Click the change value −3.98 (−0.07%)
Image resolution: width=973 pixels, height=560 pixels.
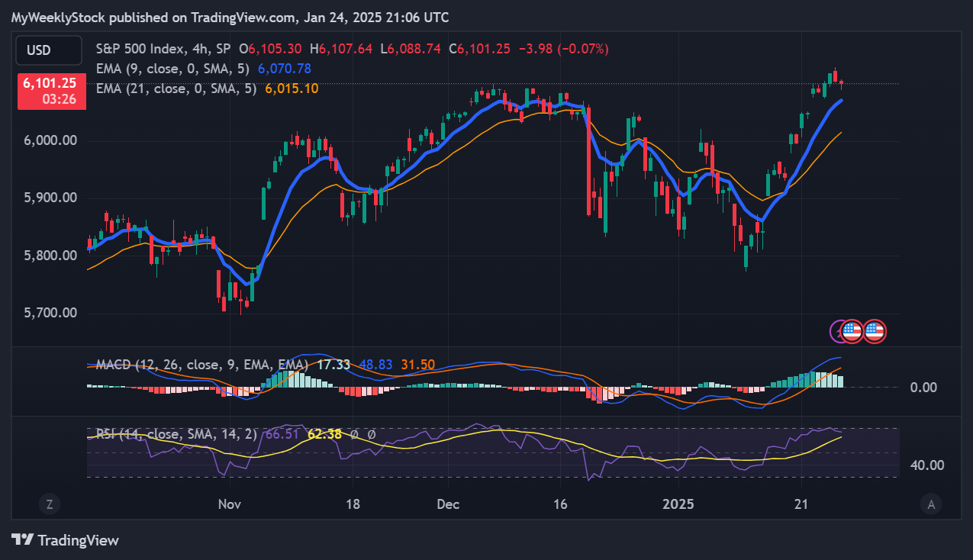(x=563, y=49)
